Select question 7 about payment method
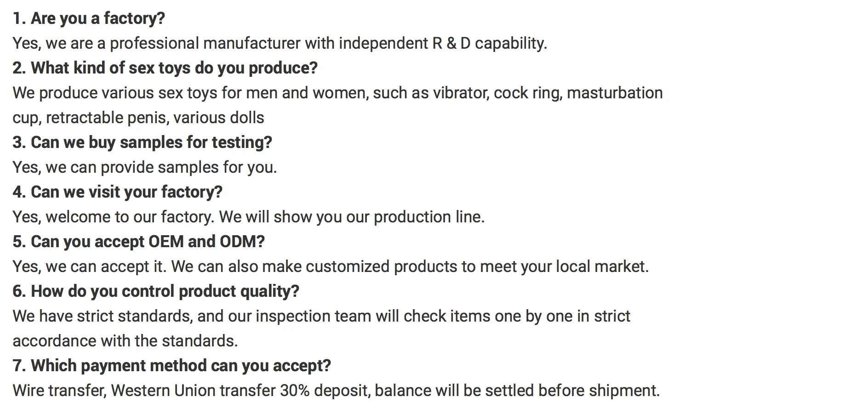The height and width of the screenshot is (419, 868). pos(171,366)
